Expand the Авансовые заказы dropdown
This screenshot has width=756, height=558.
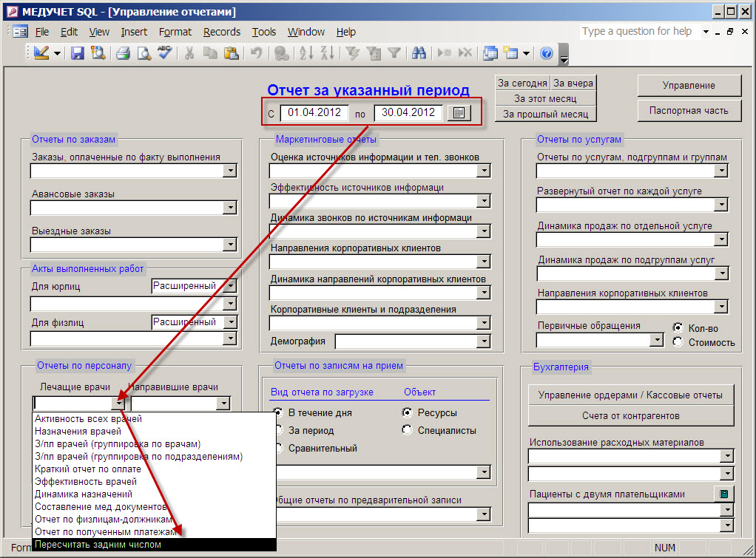tap(231, 208)
